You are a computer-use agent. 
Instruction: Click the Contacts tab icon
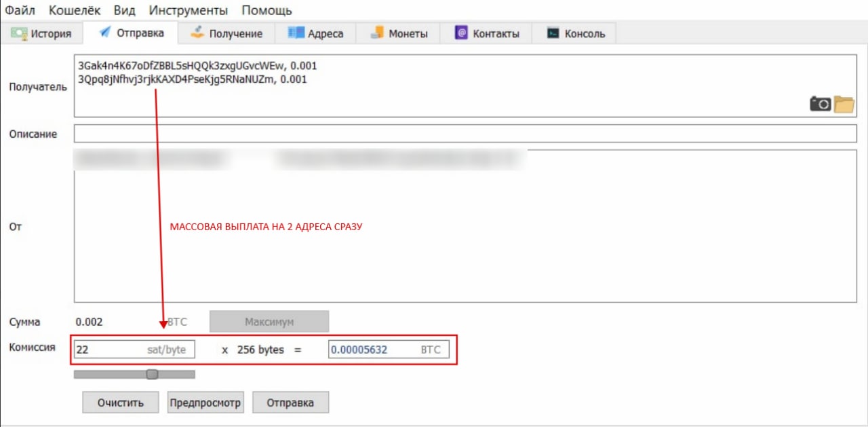461,33
